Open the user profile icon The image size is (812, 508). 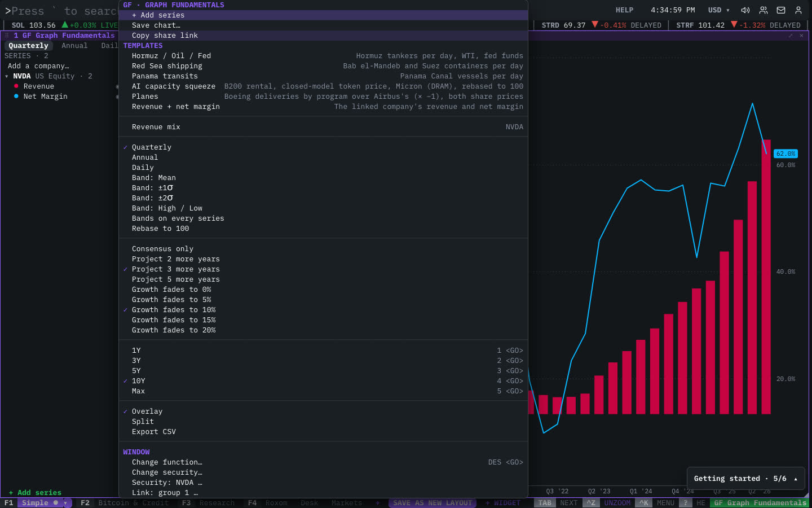click(x=798, y=10)
